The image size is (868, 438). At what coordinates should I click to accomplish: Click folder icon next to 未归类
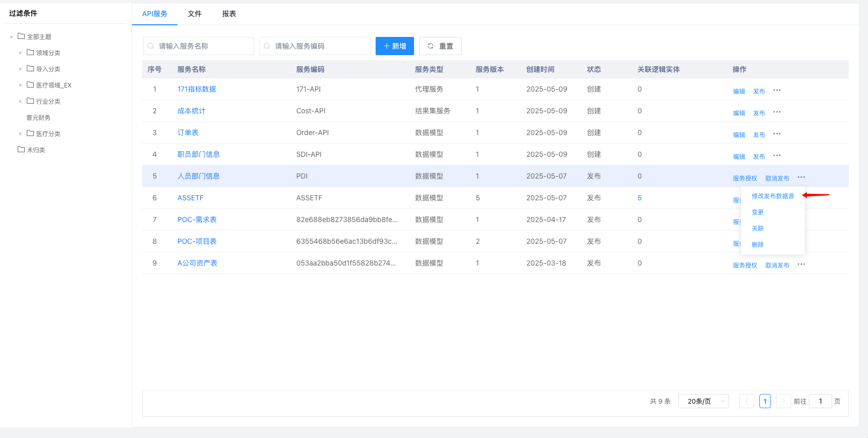pos(21,150)
